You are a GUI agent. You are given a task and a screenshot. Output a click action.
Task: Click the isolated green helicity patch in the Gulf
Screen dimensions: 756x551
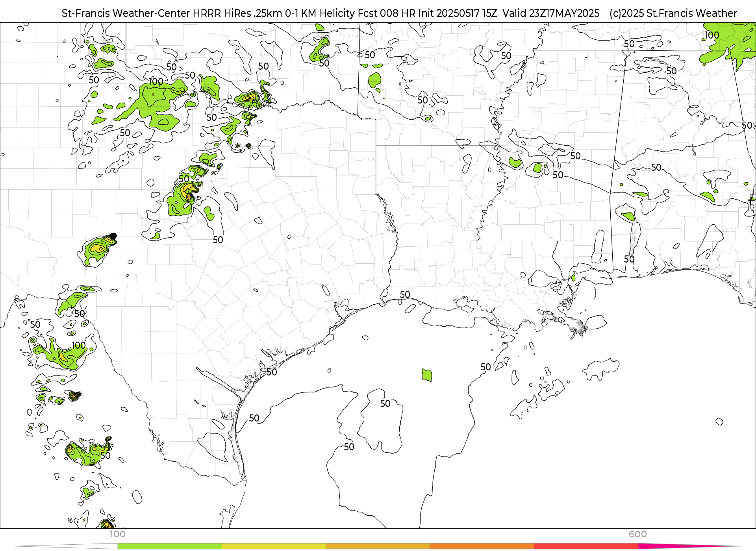click(x=427, y=375)
